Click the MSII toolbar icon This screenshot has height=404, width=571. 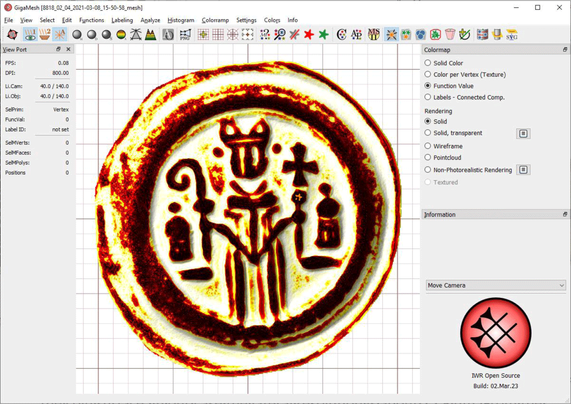pyautogui.click(x=374, y=35)
